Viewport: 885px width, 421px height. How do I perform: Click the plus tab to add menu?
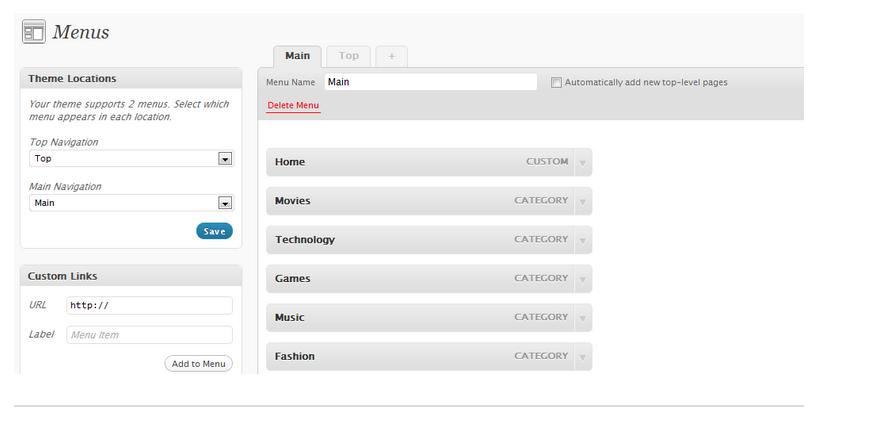coord(391,56)
